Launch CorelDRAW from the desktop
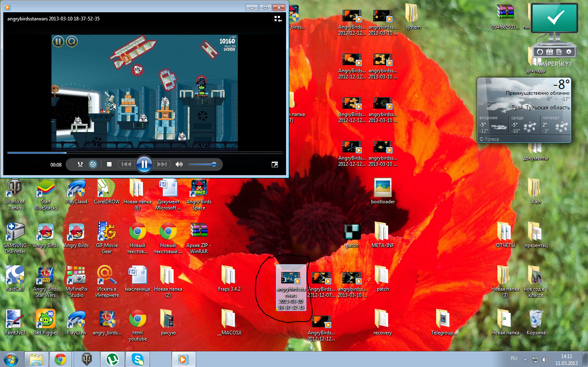Screen dimensions: 588x367 [x=107, y=192]
